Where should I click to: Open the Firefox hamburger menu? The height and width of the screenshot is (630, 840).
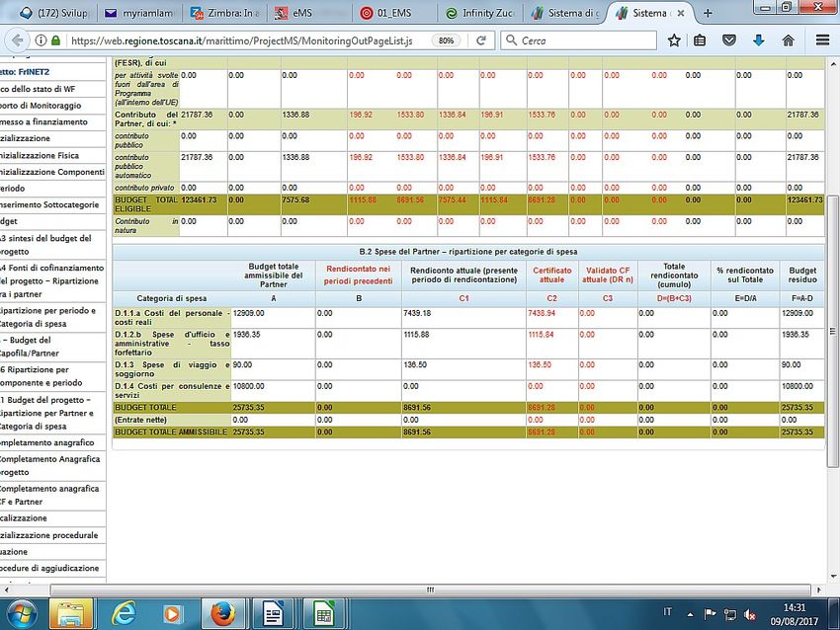(818, 40)
